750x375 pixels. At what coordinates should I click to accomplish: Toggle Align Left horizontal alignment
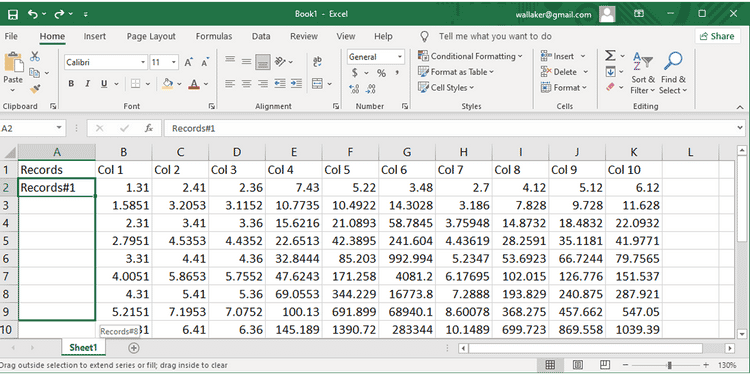click(230, 84)
